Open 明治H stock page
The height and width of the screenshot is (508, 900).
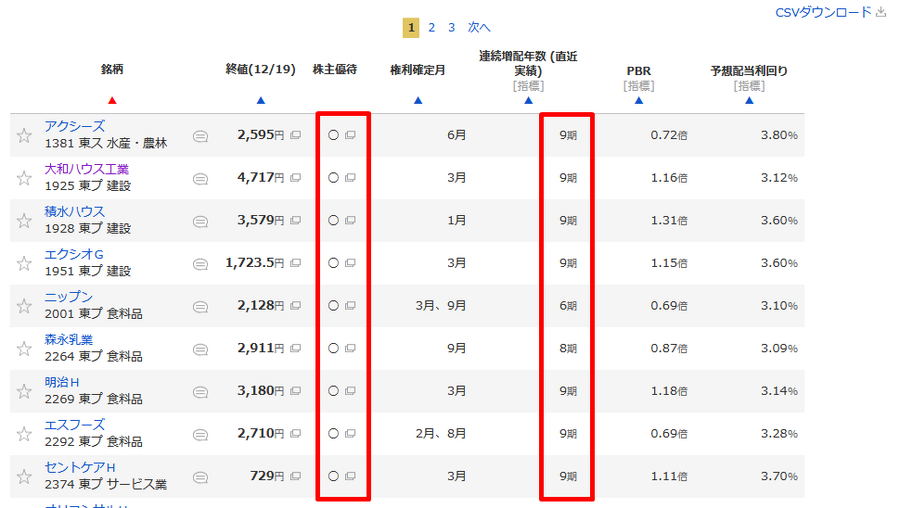point(62,382)
